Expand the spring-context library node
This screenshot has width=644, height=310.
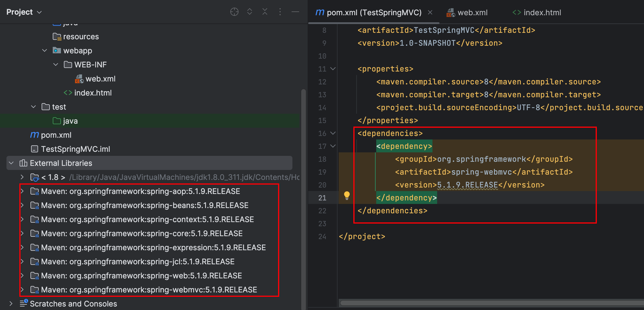22,219
